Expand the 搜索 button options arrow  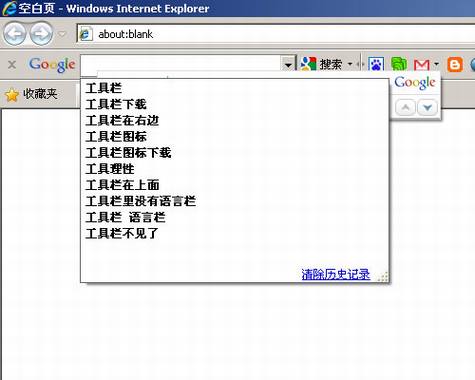point(350,64)
